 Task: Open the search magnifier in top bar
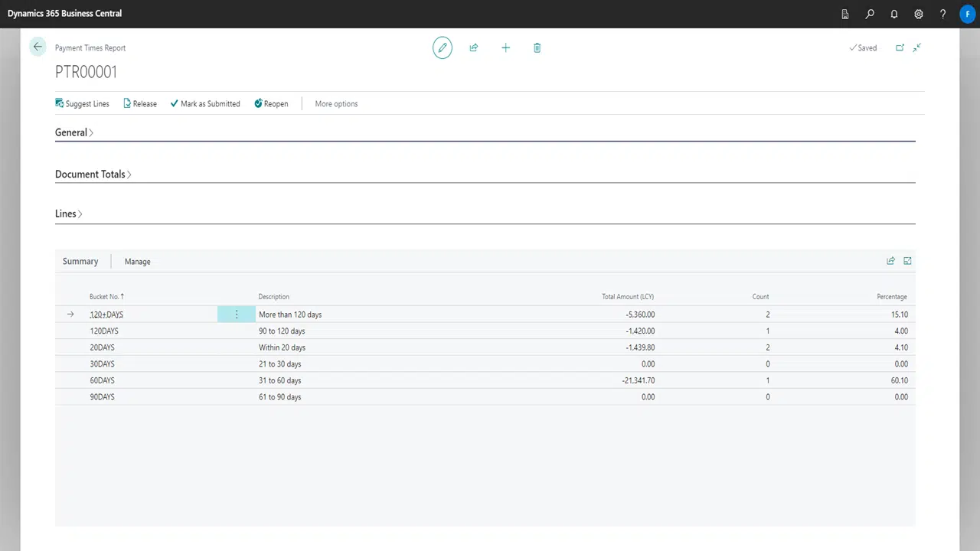(x=870, y=14)
